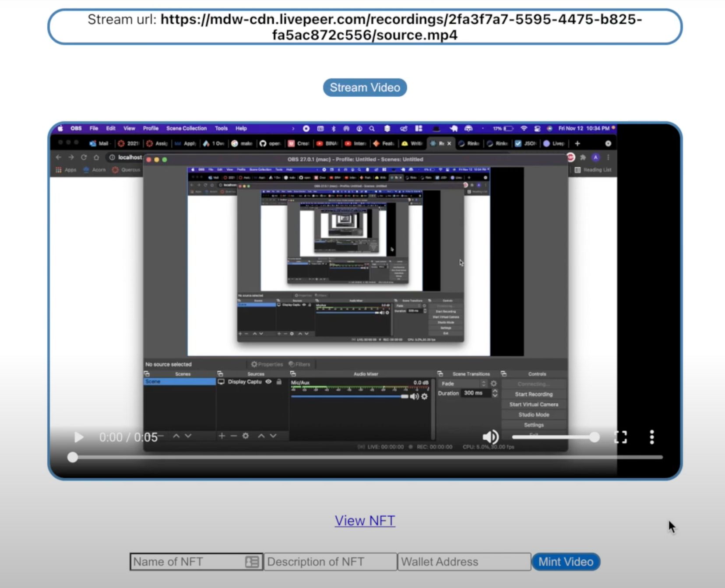Adjust the Mic/Aux volume fader in outer OBS
Screen dimensions: 725x588
click(349, 396)
